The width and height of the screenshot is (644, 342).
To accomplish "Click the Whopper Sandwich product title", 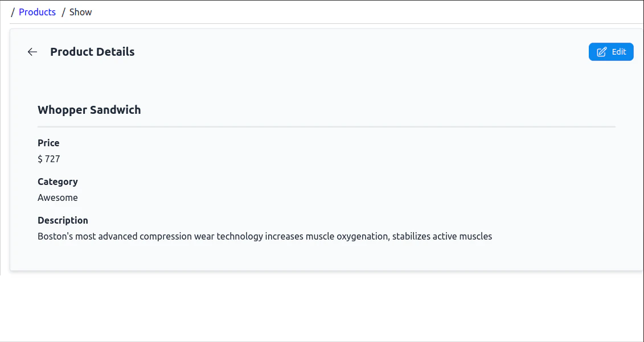I will (89, 110).
